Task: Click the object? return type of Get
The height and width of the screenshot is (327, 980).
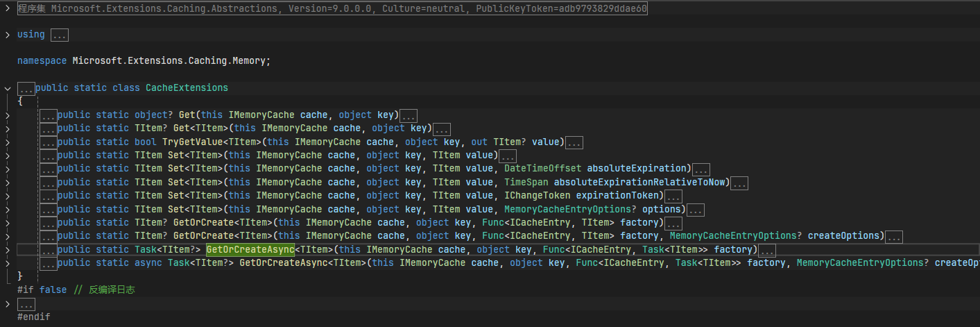Action: coord(153,115)
